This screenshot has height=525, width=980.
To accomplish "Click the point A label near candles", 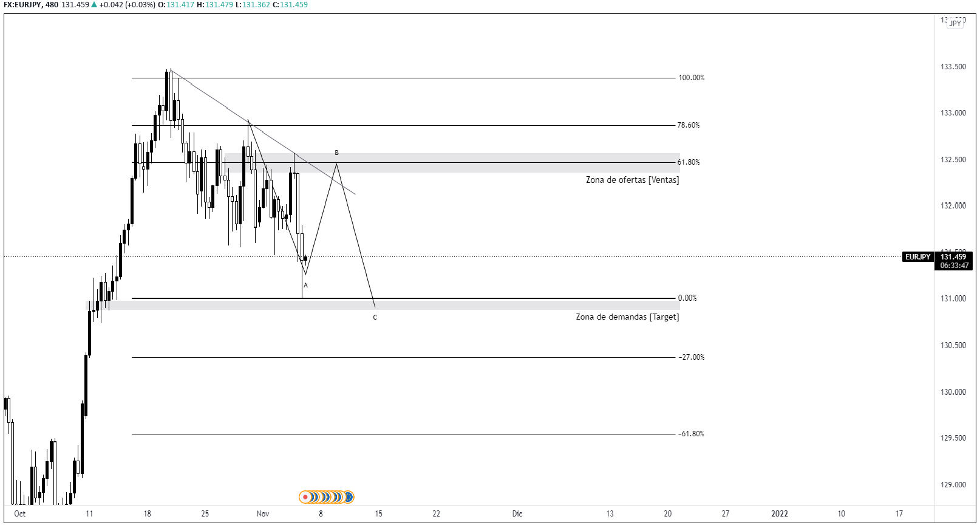I will click(x=305, y=285).
